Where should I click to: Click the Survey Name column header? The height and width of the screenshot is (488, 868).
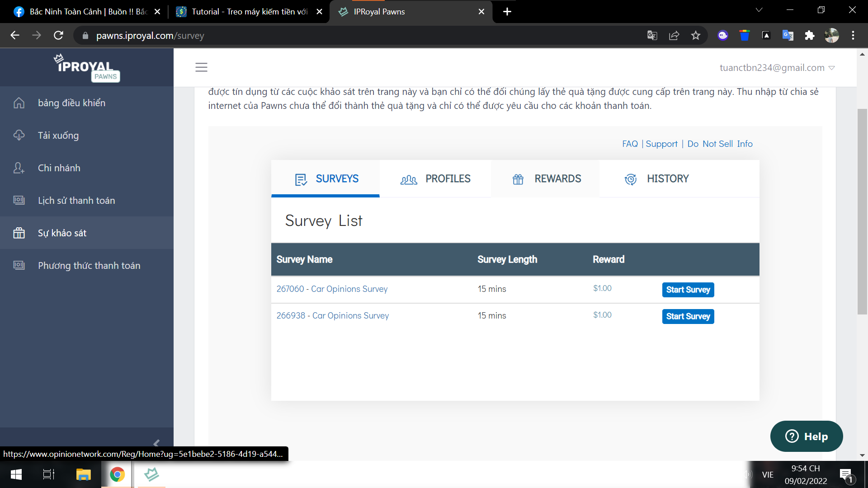[x=304, y=260]
